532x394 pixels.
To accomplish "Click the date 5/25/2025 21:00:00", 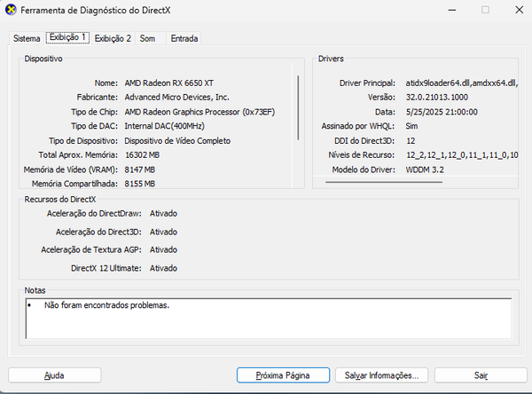I will tap(442, 112).
